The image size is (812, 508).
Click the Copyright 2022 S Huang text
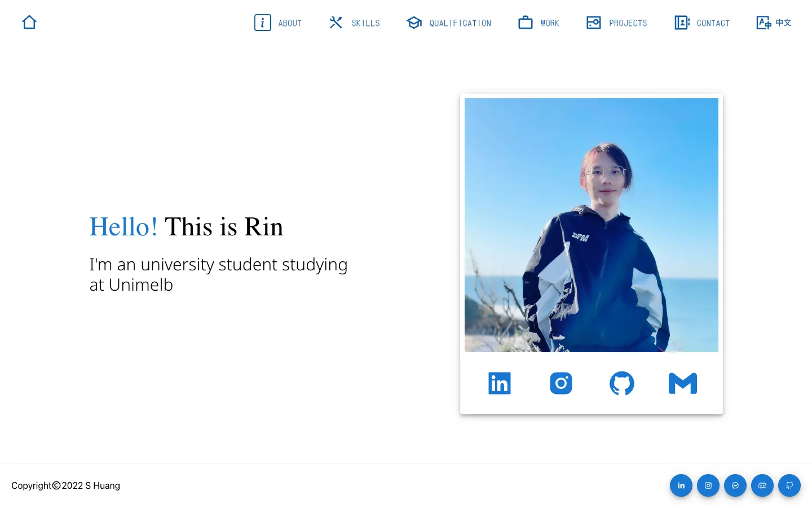point(65,485)
